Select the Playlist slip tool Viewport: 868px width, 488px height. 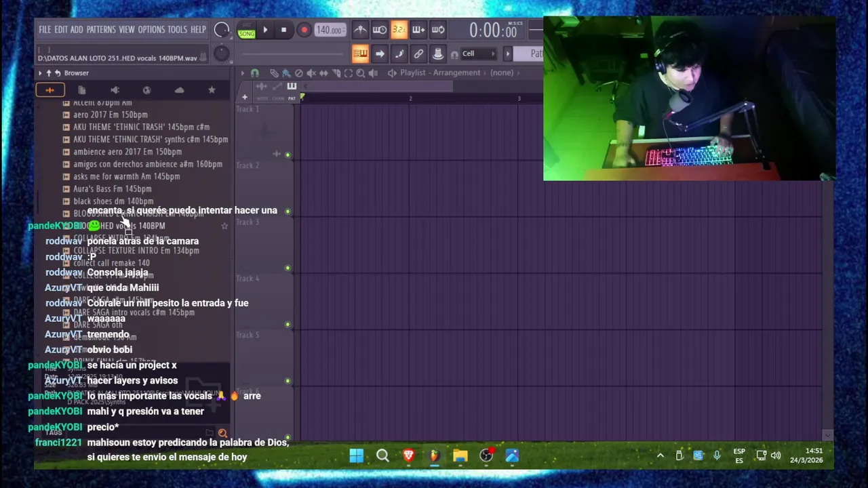(323, 73)
